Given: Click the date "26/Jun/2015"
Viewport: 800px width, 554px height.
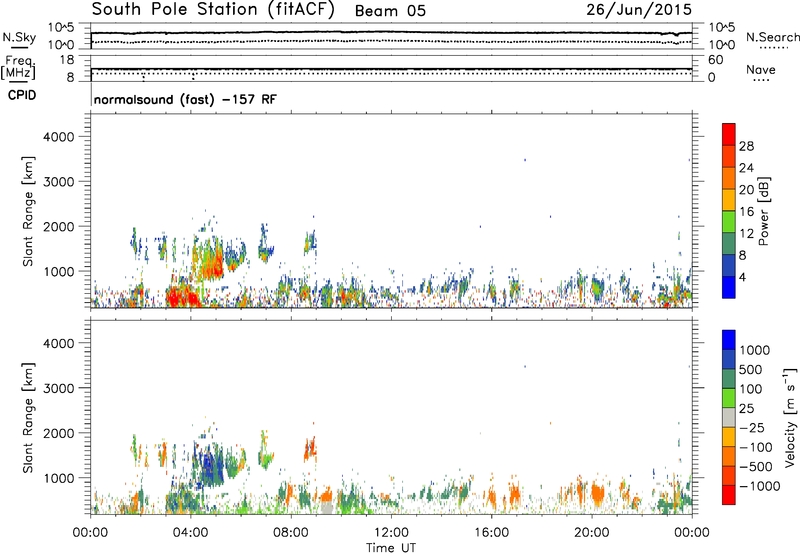Looking at the screenshot, I should point(639,9).
